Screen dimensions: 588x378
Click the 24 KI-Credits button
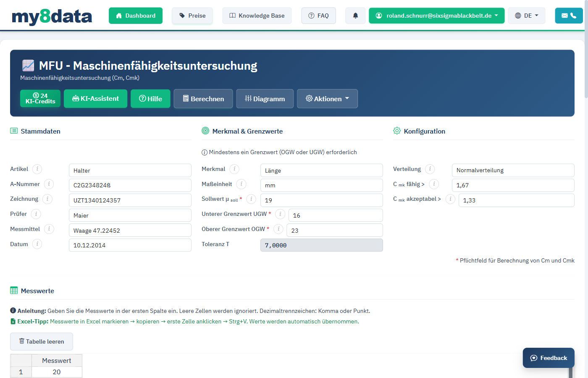click(40, 99)
